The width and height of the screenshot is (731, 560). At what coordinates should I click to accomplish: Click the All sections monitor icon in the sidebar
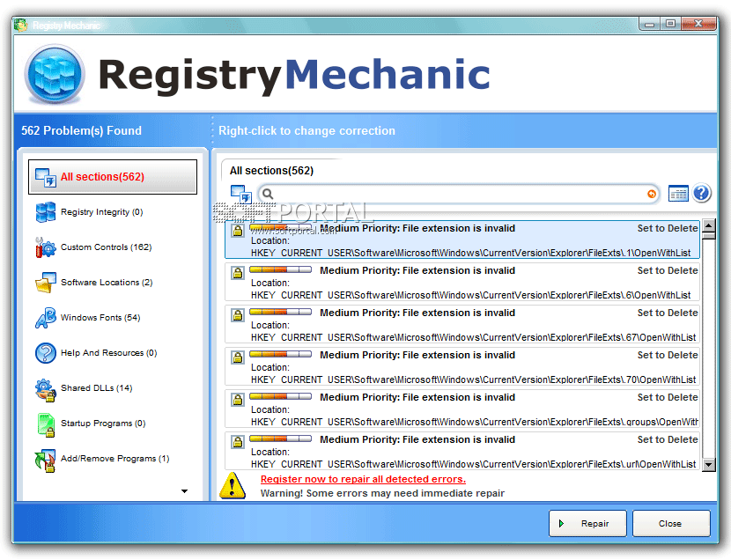point(46,178)
